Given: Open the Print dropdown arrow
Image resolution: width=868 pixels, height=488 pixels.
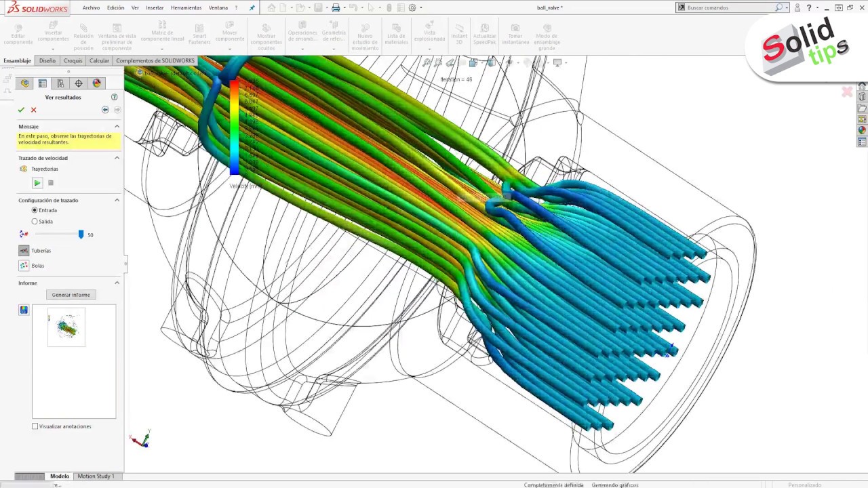Looking at the screenshot, I should click(x=344, y=7).
